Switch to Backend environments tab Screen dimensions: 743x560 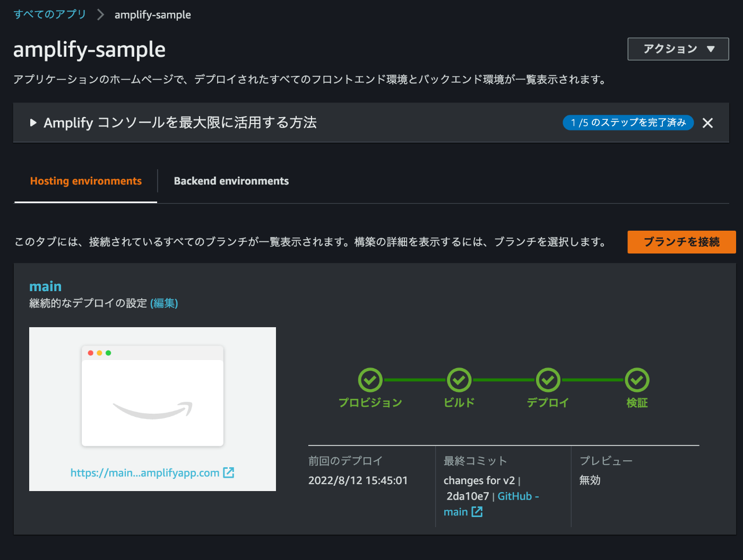231,181
